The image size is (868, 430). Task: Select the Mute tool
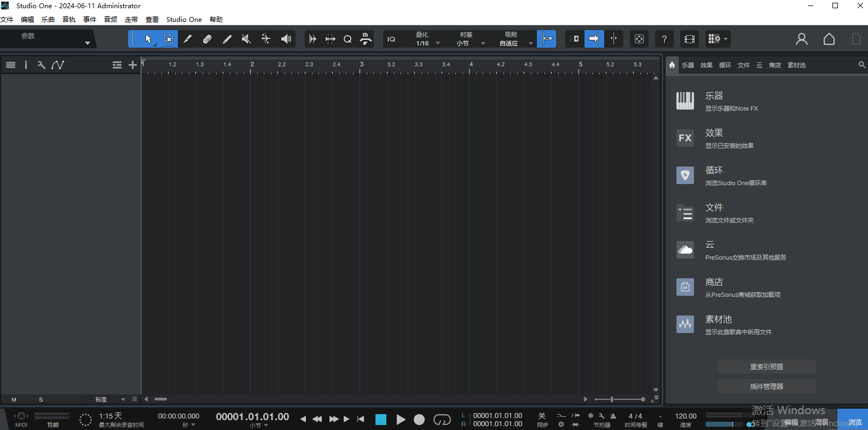click(246, 39)
